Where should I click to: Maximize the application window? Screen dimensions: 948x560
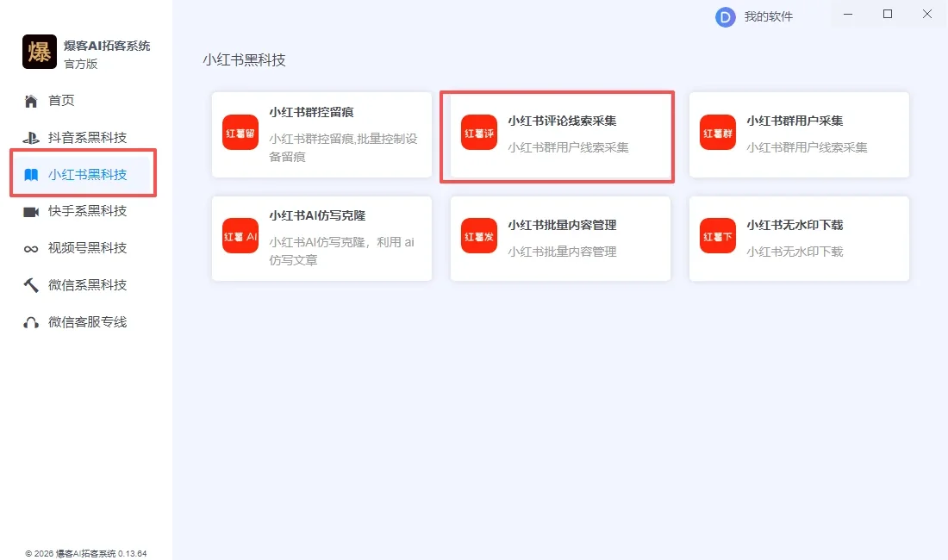click(x=888, y=14)
